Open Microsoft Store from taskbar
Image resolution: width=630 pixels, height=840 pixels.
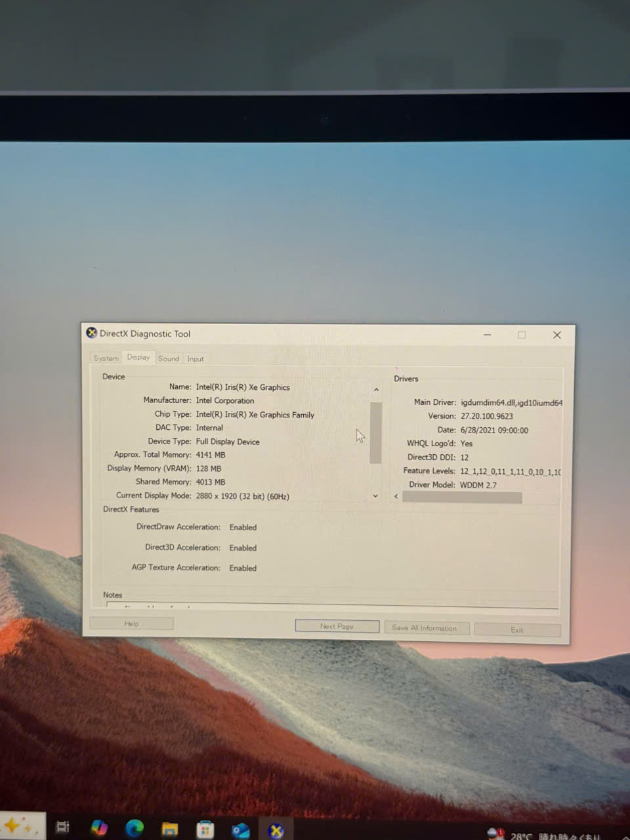click(x=205, y=829)
